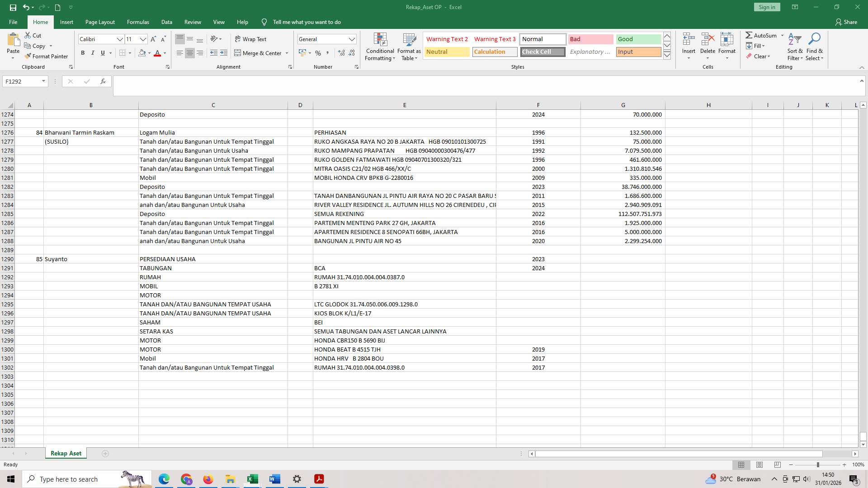Screen dimensions: 868x488
Task: Activate the AutoSum function
Action: click(763, 35)
